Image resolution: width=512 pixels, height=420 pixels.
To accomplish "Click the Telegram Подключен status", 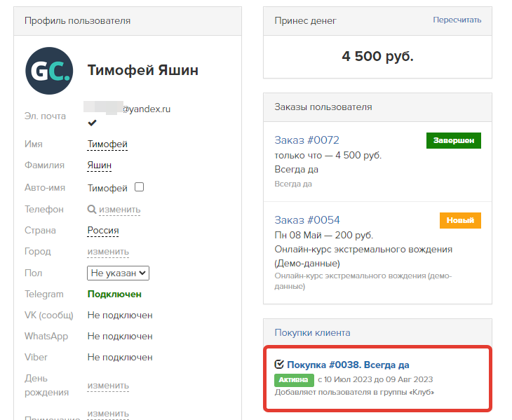I will coord(114,294).
